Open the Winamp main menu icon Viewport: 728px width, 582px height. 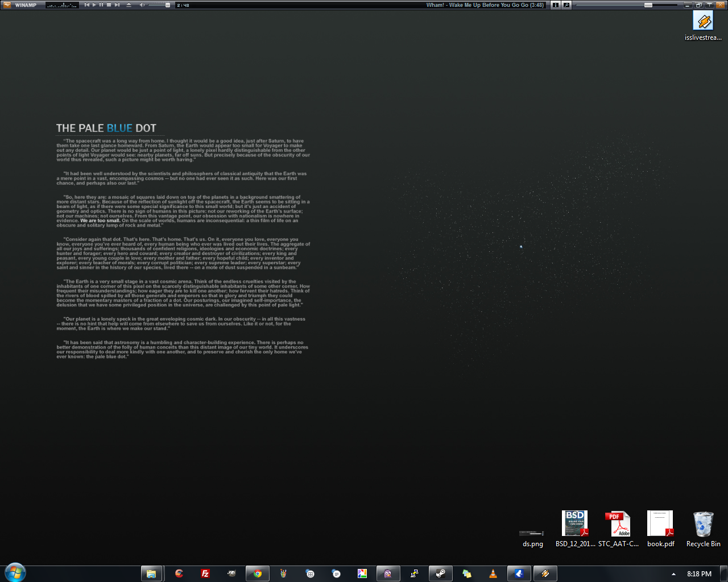pos(7,5)
